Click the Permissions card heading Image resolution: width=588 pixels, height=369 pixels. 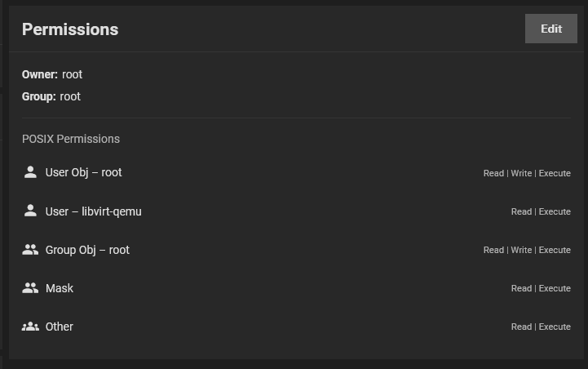(x=70, y=29)
